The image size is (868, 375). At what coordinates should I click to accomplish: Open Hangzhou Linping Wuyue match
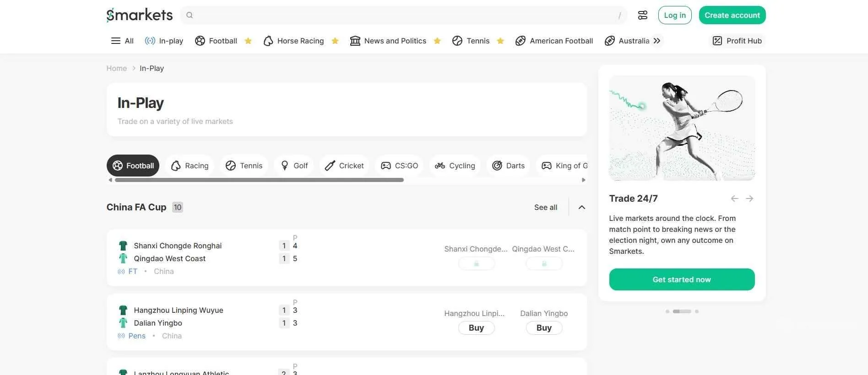[x=179, y=310]
